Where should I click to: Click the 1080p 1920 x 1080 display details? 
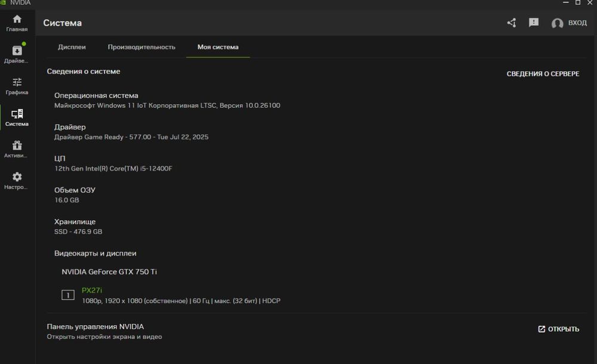point(181,301)
